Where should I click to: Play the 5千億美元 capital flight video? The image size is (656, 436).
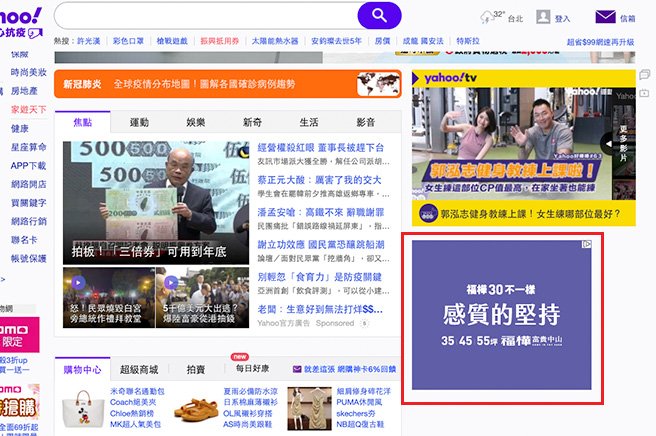pyautogui.click(x=202, y=298)
